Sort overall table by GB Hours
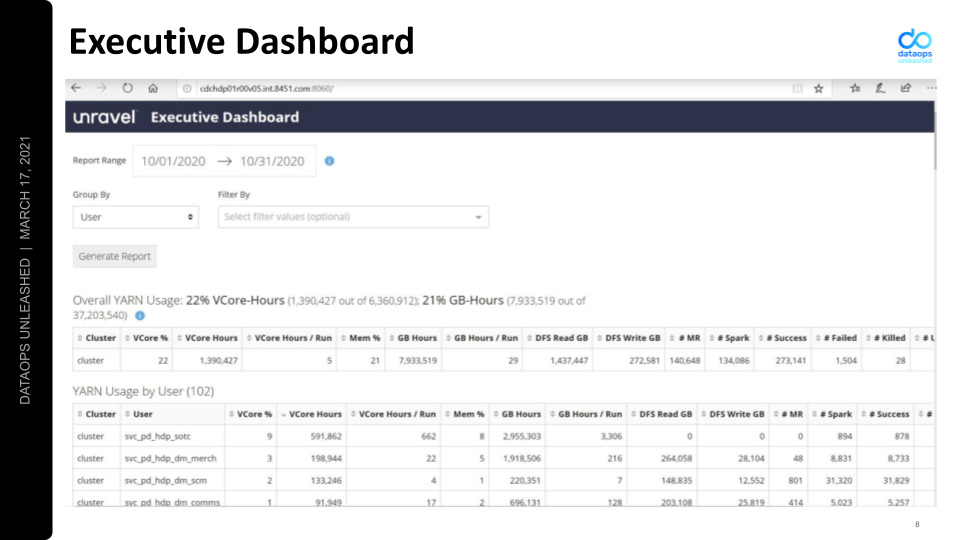 413,338
